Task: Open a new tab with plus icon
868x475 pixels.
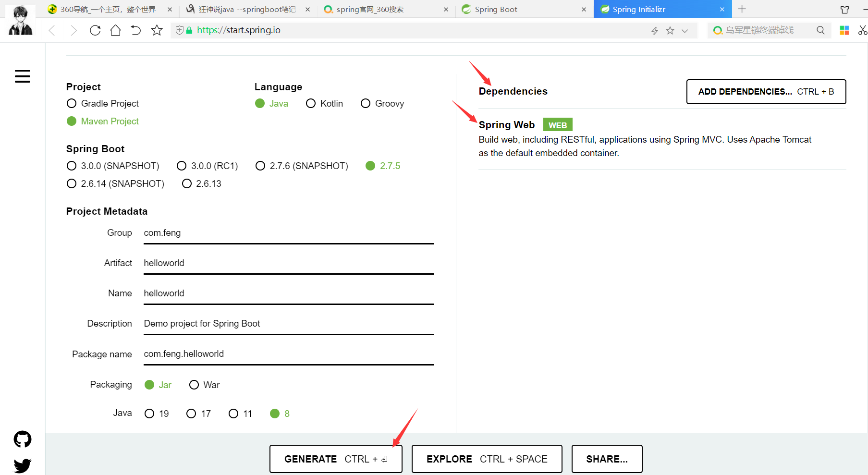Action: 742,9
